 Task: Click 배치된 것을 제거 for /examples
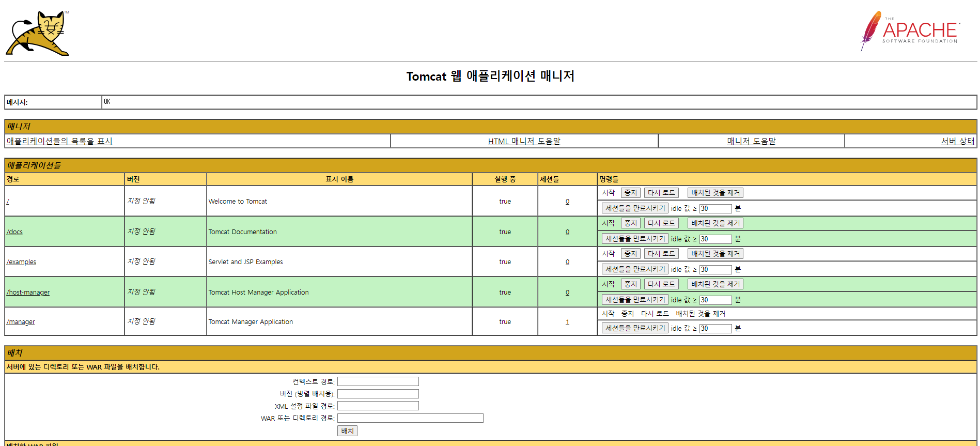coord(715,254)
